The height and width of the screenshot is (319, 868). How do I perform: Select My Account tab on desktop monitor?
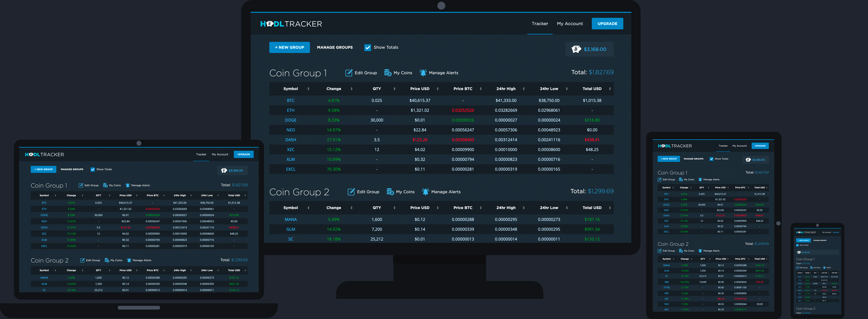(570, 24)
